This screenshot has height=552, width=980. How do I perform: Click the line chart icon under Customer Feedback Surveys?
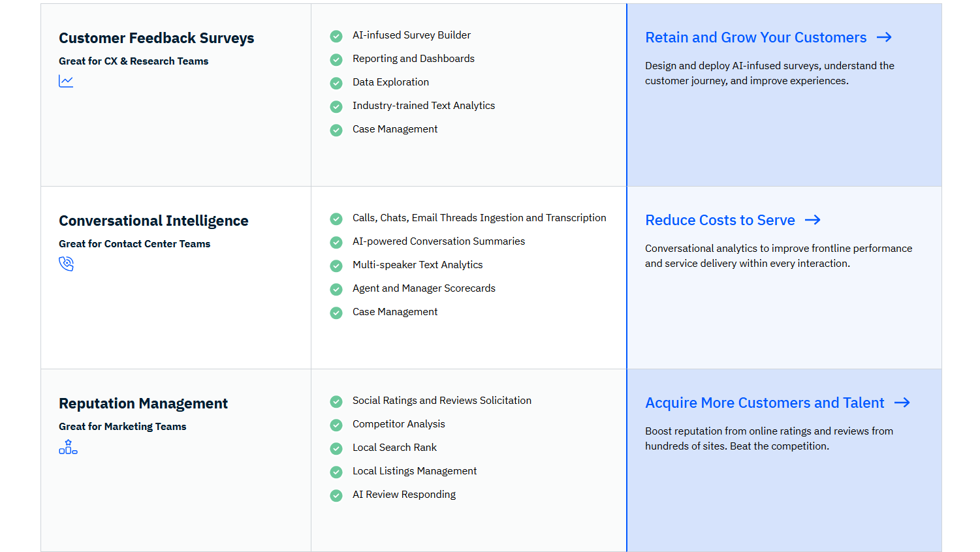coord(66,81)
